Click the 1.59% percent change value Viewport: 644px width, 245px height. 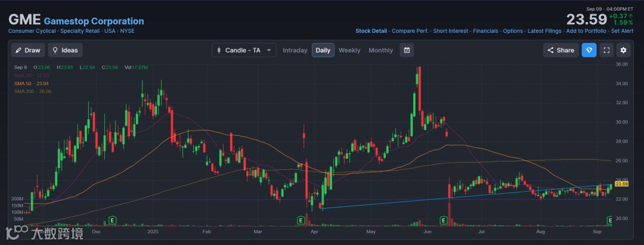(x=624, y=23)
